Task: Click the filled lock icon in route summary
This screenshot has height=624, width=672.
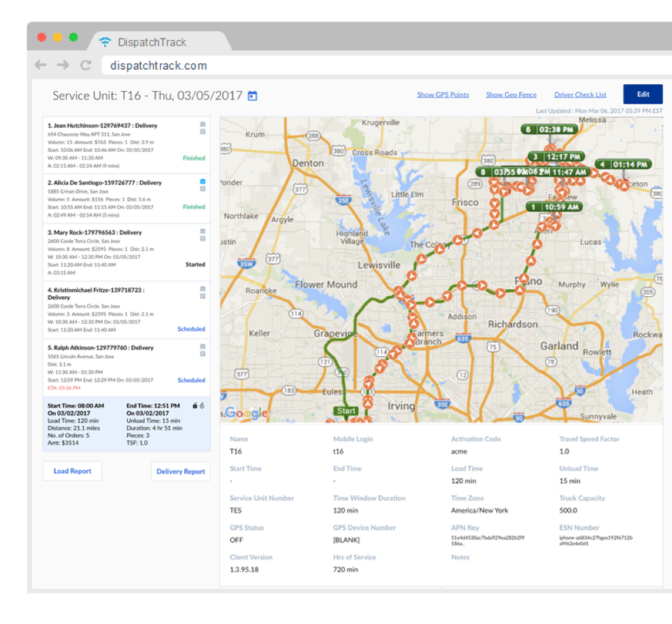Action: 195,405
